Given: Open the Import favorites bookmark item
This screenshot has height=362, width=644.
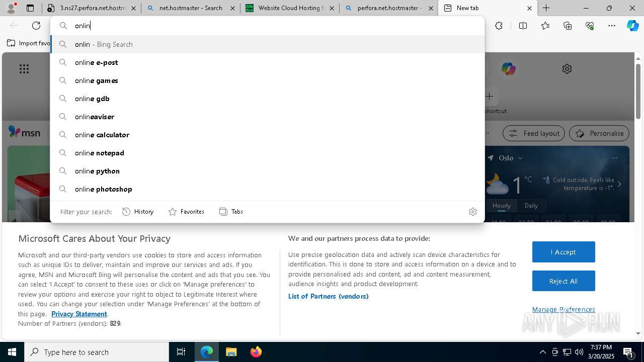Looking at the screenshot, I should (x=29, y=43).
